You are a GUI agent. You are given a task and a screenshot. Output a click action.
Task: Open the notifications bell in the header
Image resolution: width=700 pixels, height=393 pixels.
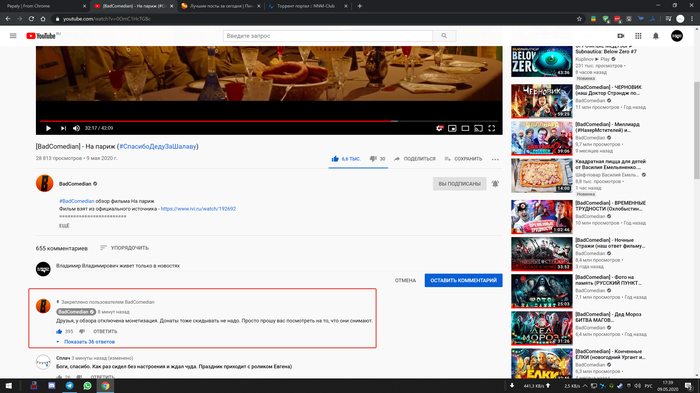coord(656,36)
